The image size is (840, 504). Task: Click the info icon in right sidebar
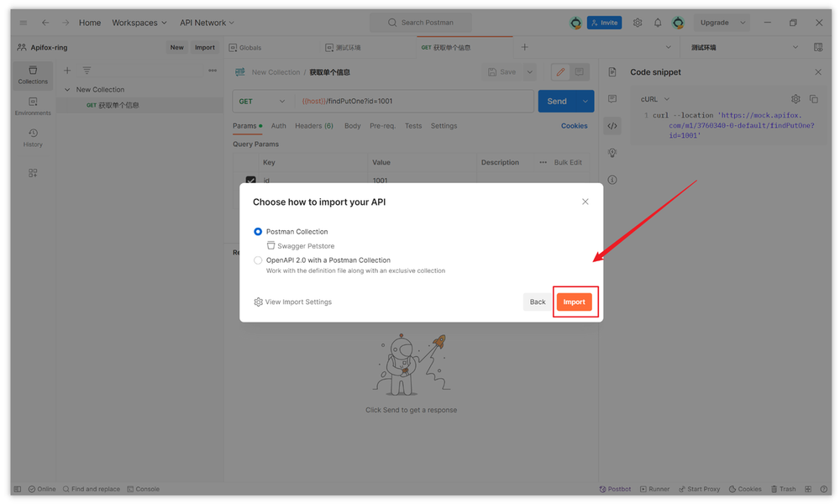(612, 179)
